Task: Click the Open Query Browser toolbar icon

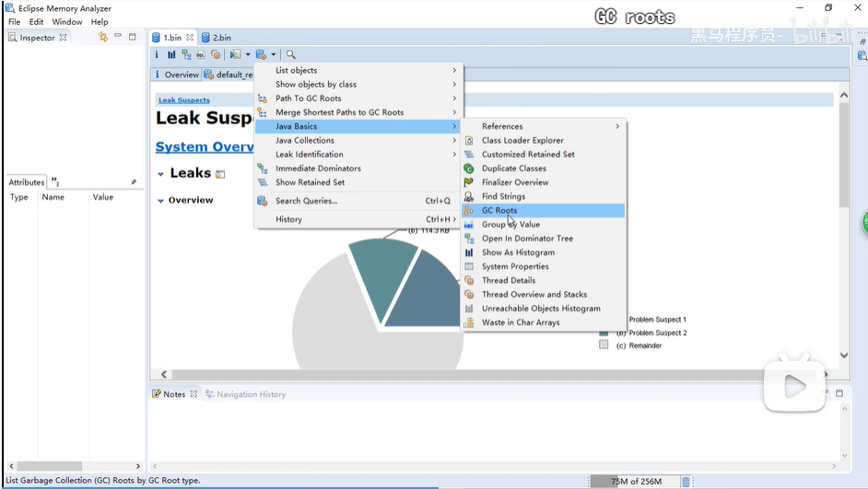Action: click(x=262, y=54)
